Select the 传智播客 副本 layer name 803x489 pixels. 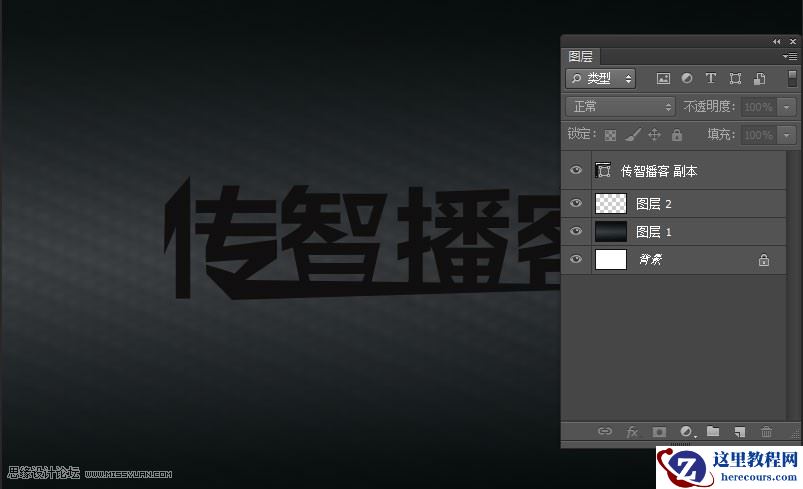click(659, 171)
